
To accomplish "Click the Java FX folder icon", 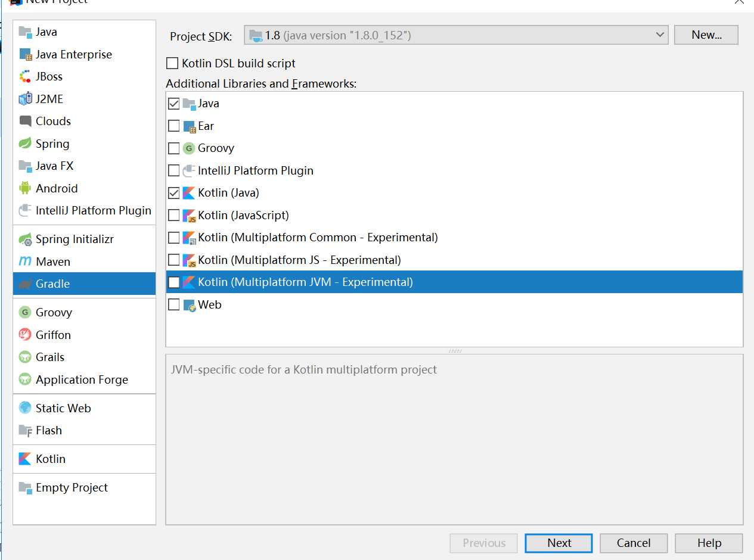I will click(25, 166).
